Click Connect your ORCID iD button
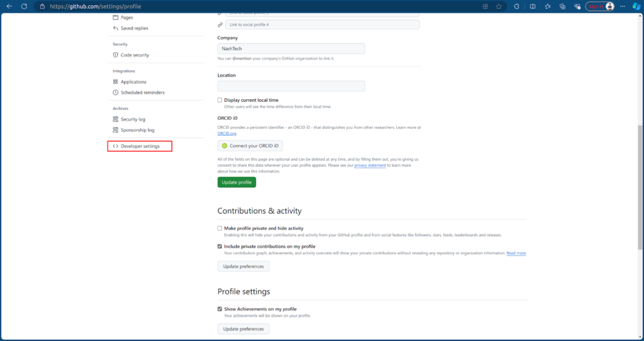 (250, 146)
